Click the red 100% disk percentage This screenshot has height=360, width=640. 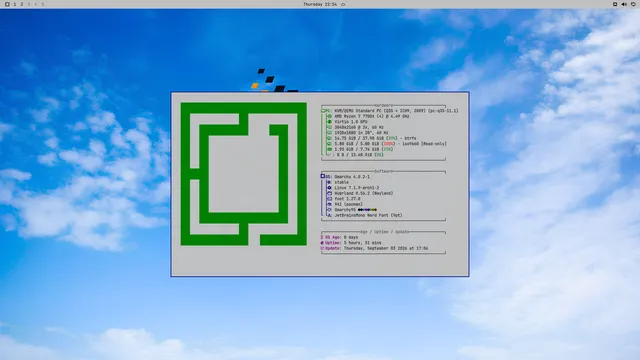click(x=389, y=144)
